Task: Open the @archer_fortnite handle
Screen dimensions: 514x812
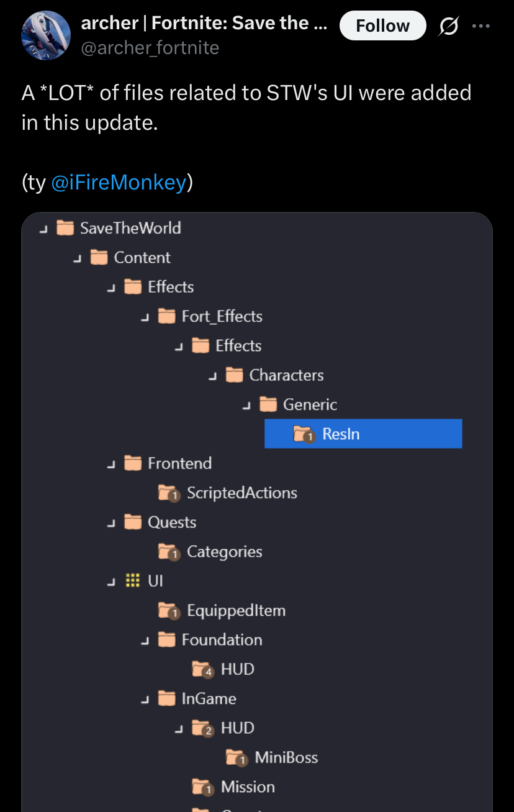Action: [150, 47]
